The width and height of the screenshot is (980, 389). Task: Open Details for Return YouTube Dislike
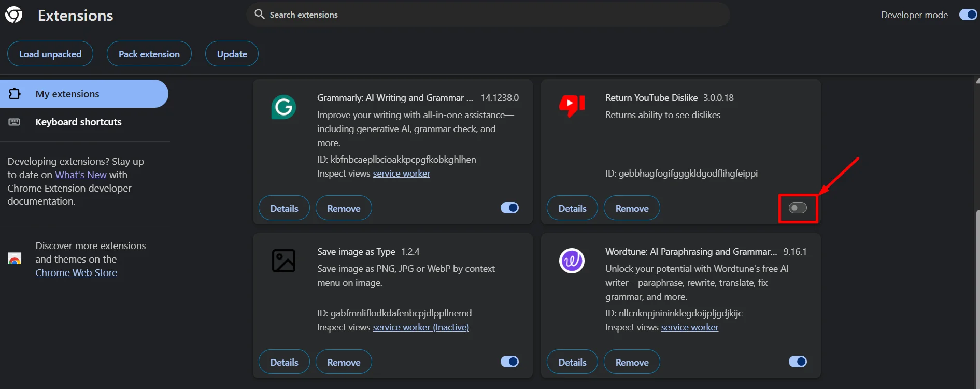click(572, 208)
